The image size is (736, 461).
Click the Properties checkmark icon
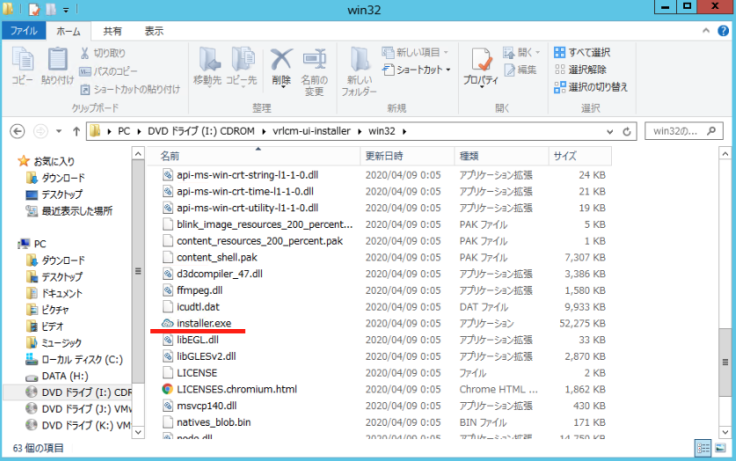point(481,60)
